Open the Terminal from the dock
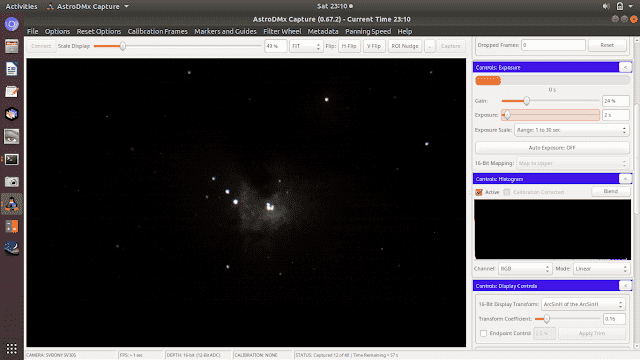The height and width of the screenshot is (360, 640). coord(11,159)
